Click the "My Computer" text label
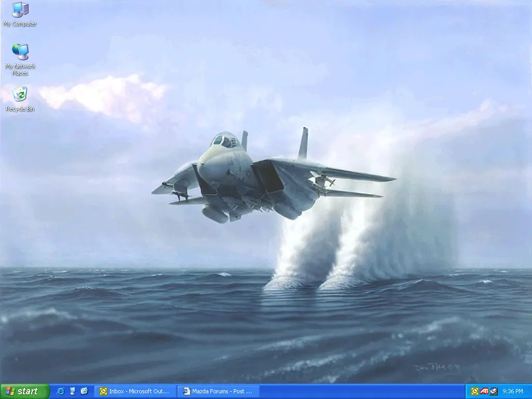The width and height of the screenshot is (532, 399). coord(20,24)
